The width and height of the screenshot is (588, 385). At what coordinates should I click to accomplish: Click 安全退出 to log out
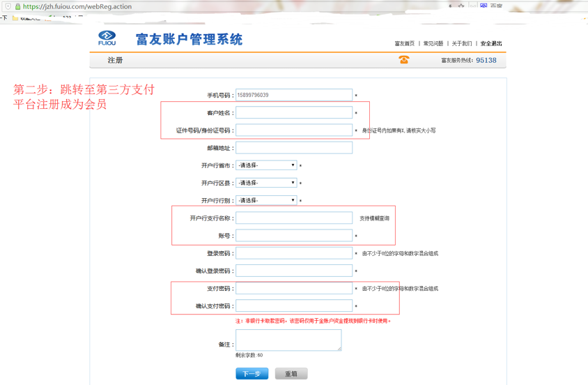[x=491, y=43]
